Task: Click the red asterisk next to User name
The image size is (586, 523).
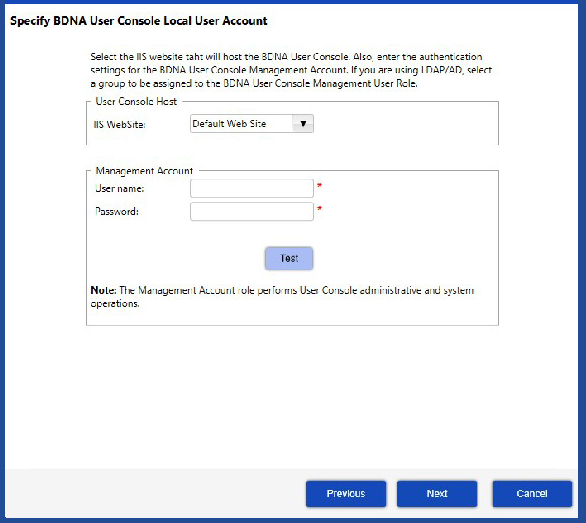Action: tap(320, 185)
